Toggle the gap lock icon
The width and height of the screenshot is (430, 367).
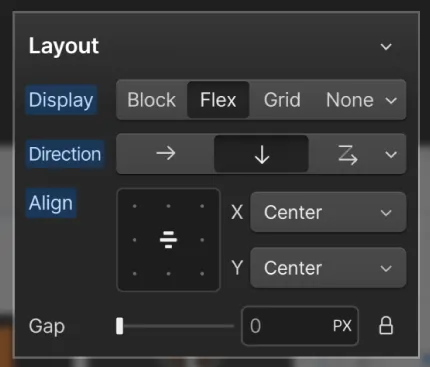[x=386, y=326]
